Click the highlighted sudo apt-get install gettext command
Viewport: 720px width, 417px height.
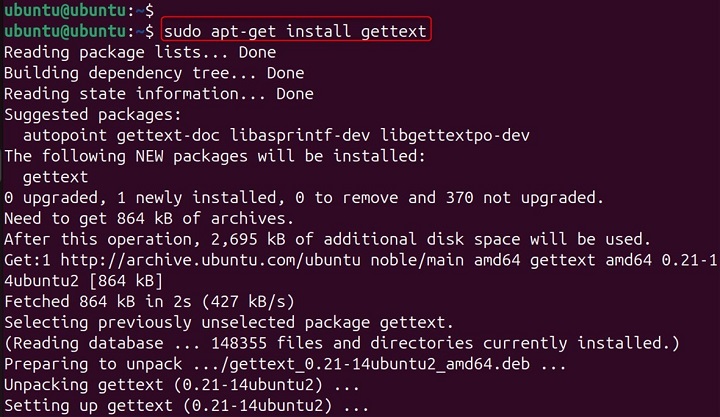tap(295, 31)
